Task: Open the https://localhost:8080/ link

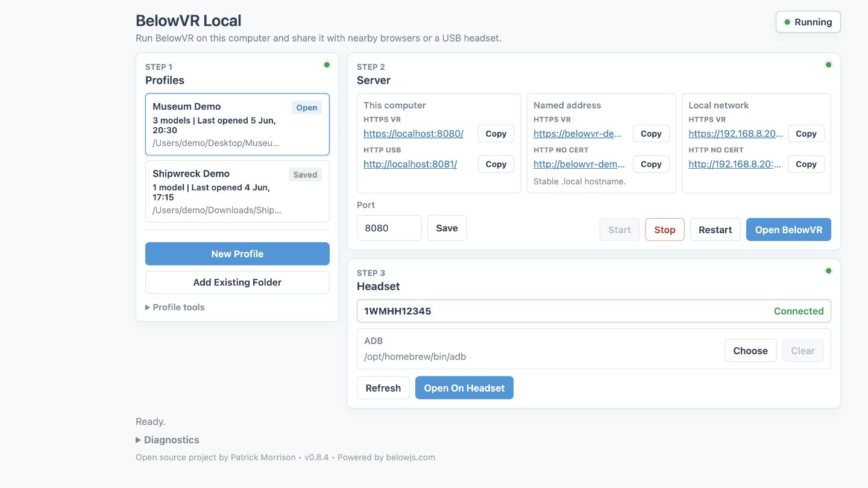Action: [x=414, y=134]
